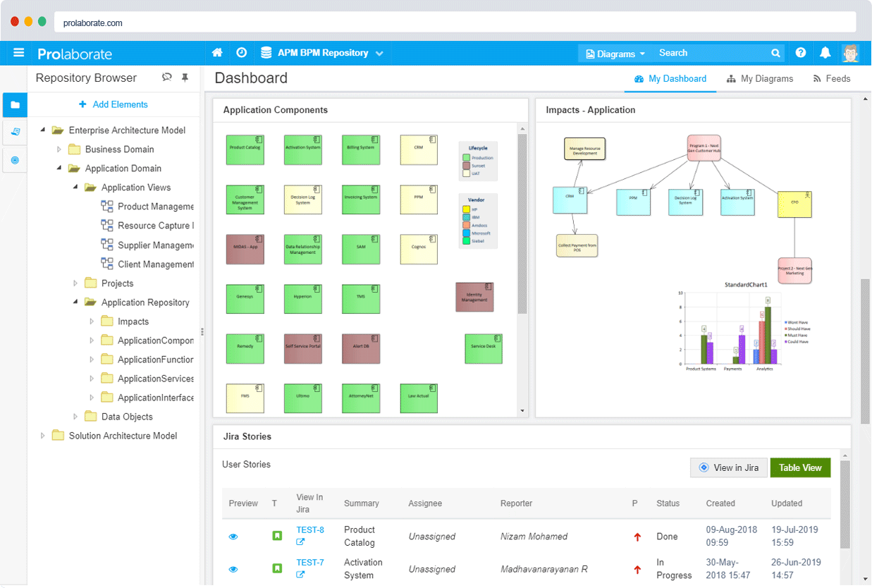Click the Product Management diagram icon
The width and height of the screenshot is (872, 588).
coord(107,207)
